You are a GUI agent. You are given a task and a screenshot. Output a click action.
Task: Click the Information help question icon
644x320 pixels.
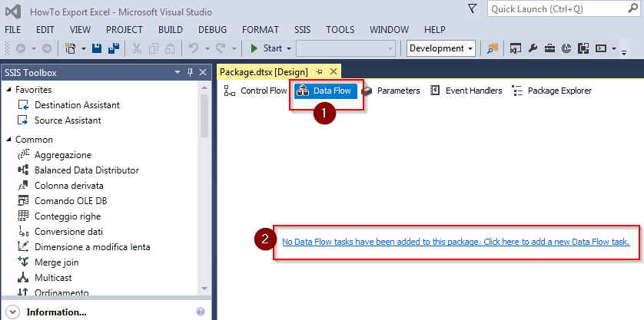[x=201, y=312]
